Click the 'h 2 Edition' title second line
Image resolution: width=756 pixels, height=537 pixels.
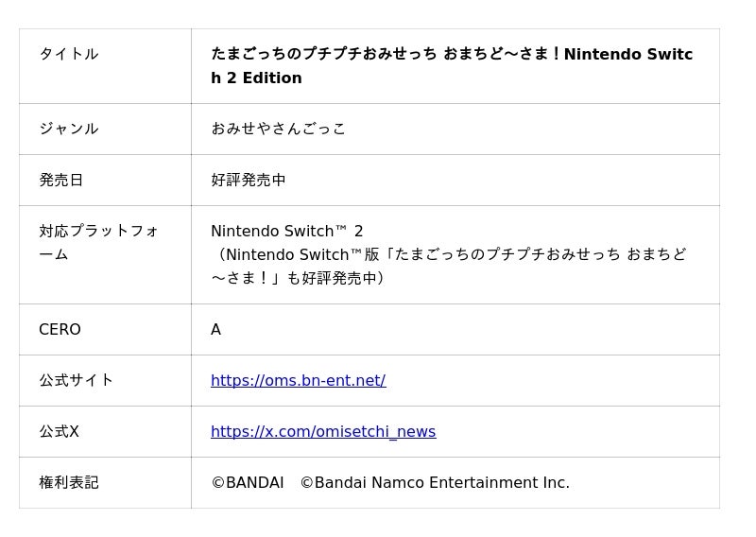click(x=256, y=78)
